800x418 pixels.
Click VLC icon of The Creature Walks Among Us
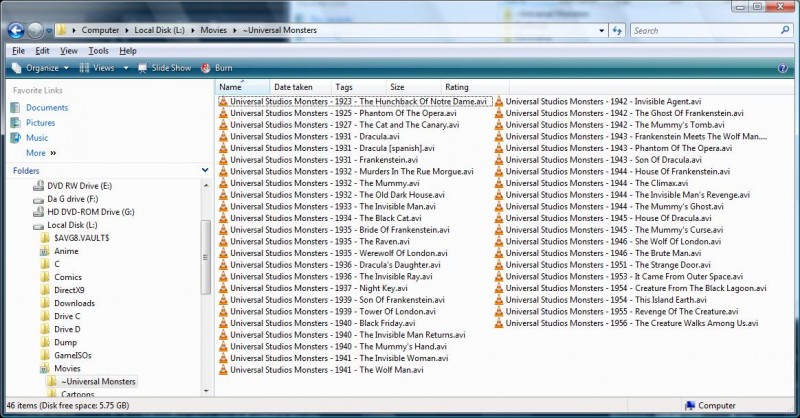[x=499, y=323]
